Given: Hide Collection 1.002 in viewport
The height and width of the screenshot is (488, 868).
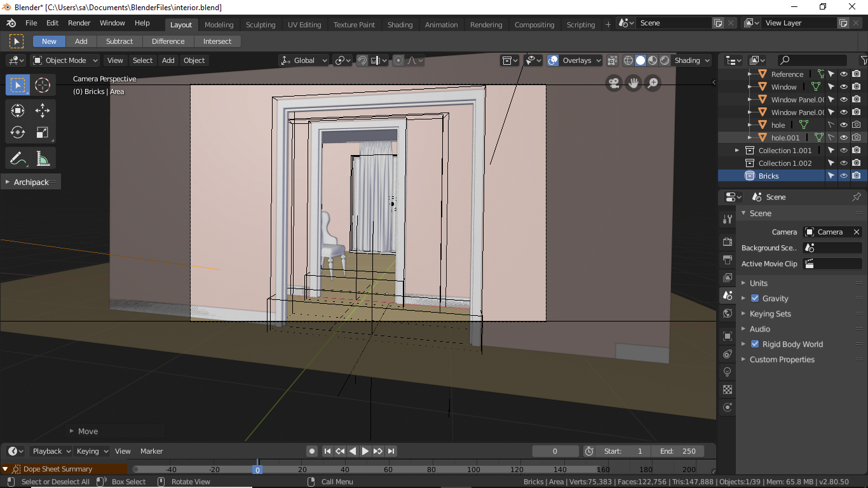Looking at the screenshot, I should [844, 163].
